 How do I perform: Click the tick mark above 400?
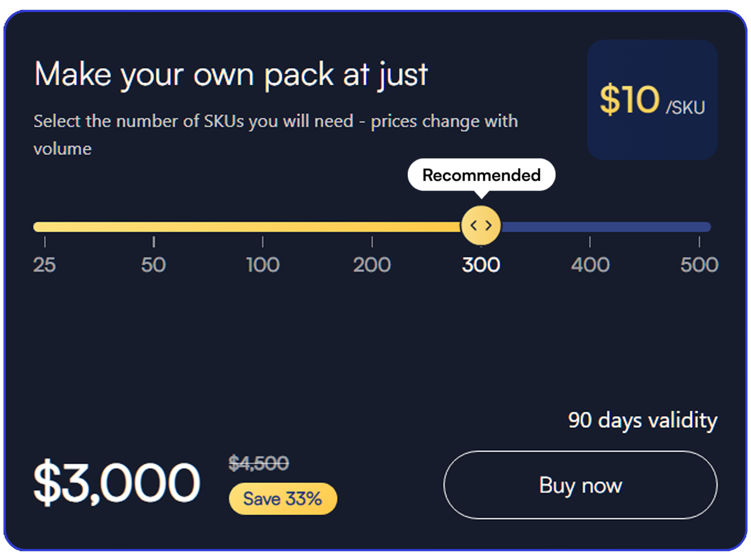click(x=590, y=242)
